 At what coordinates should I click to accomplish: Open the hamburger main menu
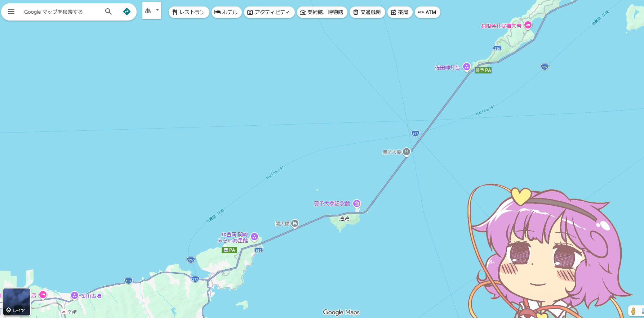(11, 12)
